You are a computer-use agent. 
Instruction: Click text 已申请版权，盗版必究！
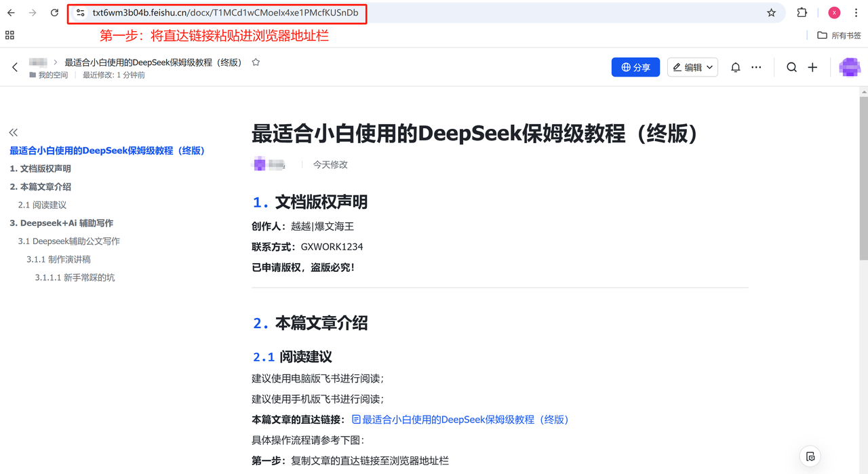pos(304,267)
